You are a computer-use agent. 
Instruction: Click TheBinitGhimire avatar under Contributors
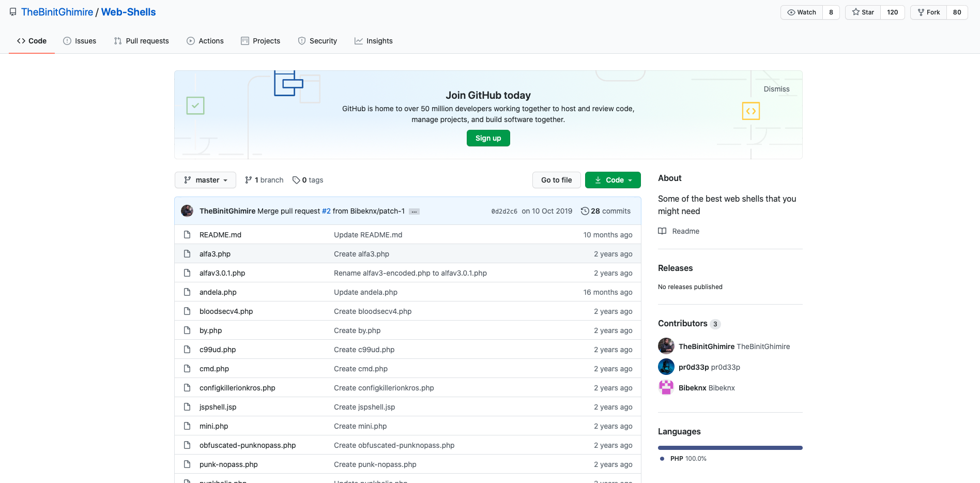point(666,346)
